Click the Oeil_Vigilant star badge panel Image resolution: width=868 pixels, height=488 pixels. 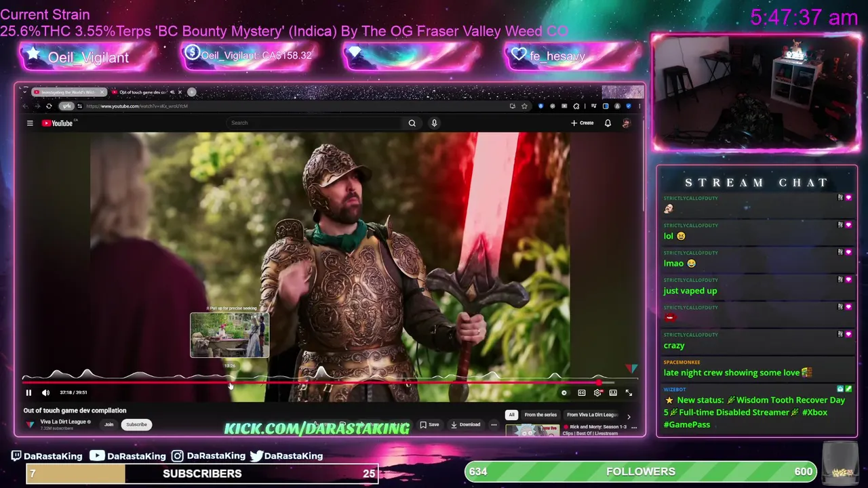pos(87,57)
